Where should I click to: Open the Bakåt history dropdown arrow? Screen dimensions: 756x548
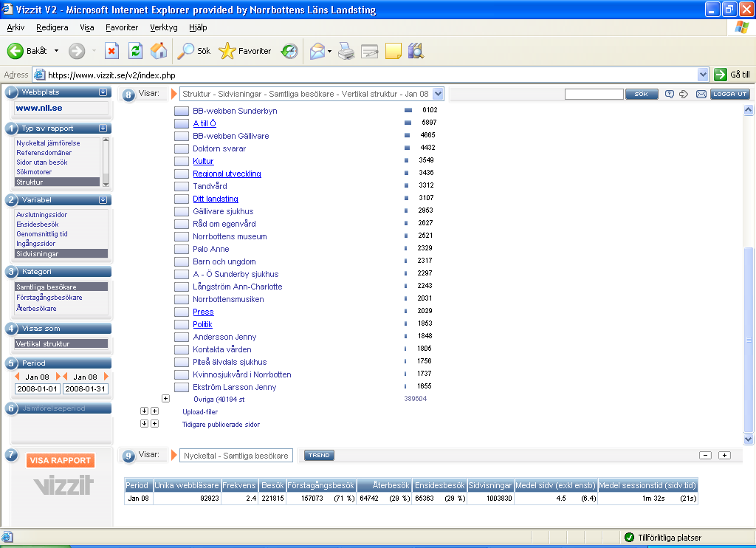coord(56,51)
